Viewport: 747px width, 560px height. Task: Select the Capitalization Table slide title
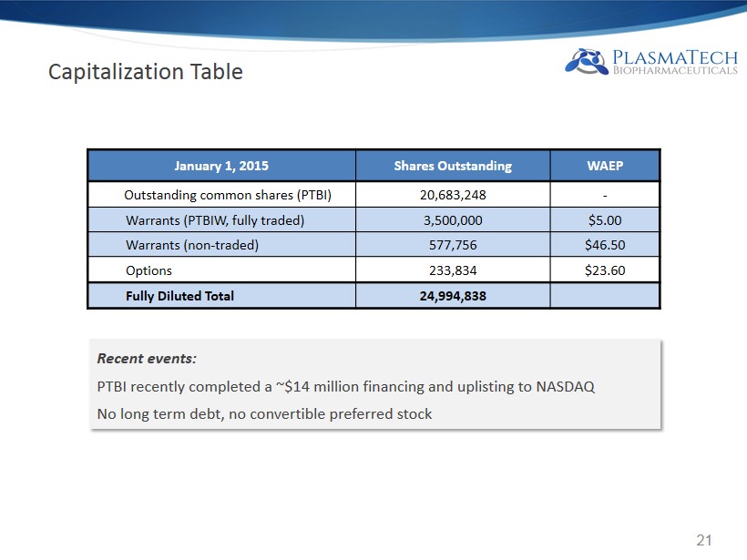coord(145,72)
